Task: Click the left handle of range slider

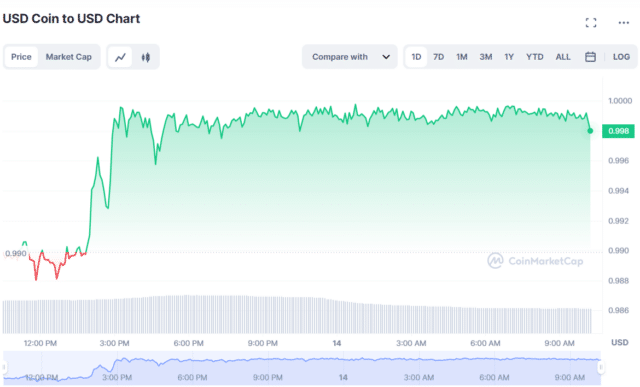Action: (x=4, y=367)
